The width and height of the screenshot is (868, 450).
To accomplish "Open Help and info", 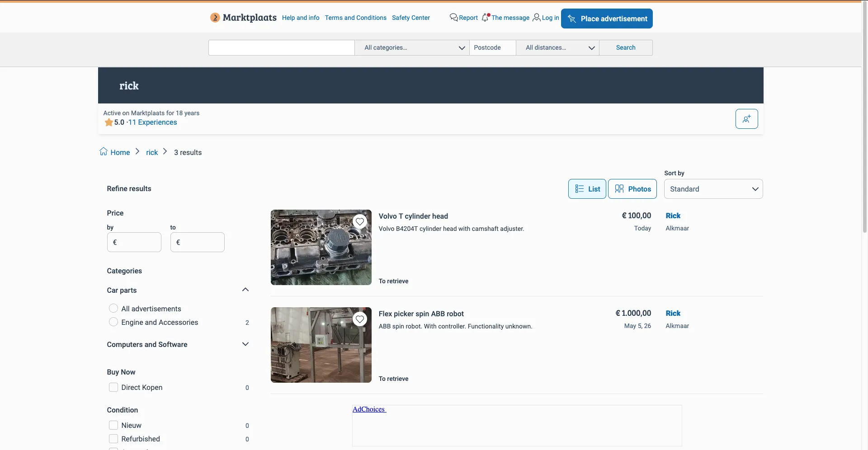I will 301,18.
